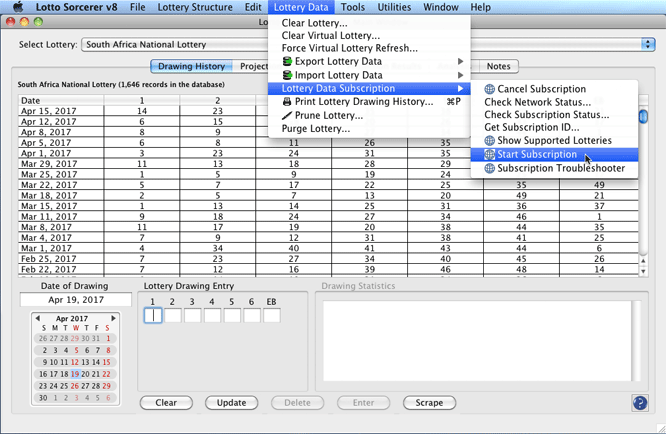Click the Lottery Data menu title
666x434 pixels.
301,7
